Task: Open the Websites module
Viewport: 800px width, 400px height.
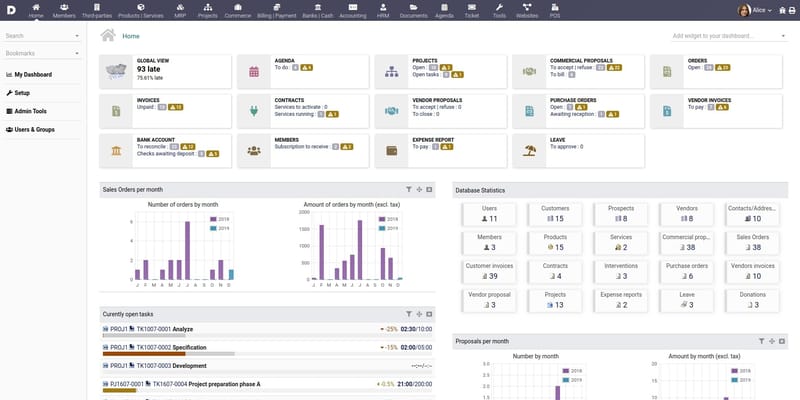Action: click(527, 11)
